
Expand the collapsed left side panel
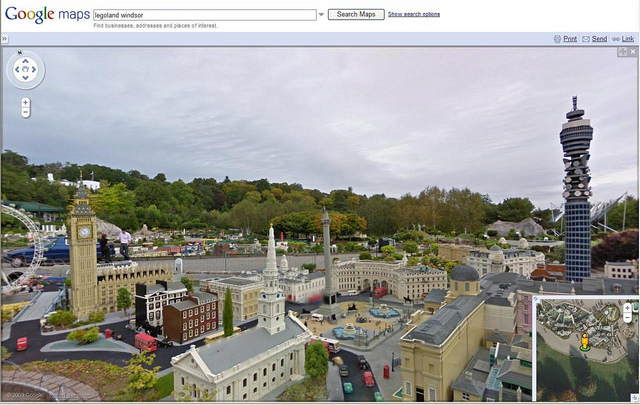(x=4, y=39)
